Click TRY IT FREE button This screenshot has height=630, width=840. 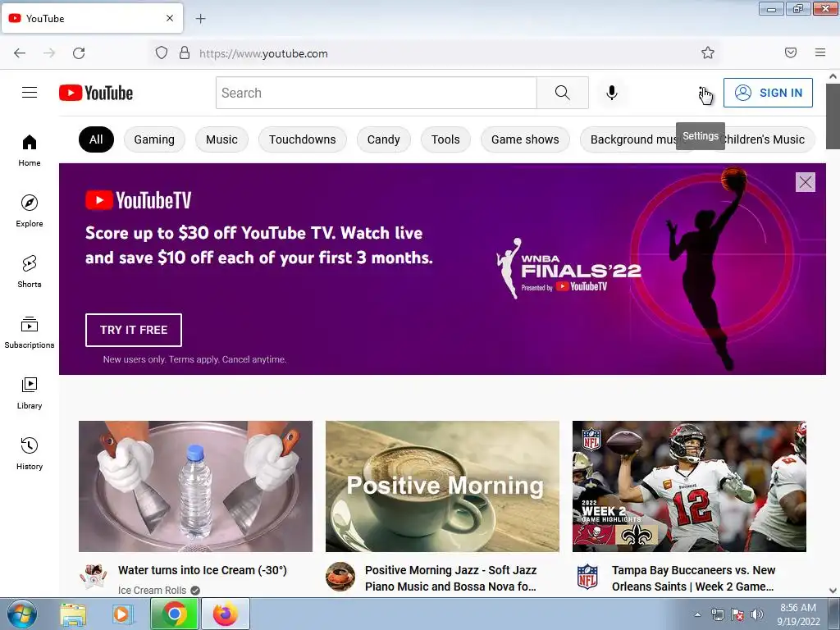tap(134, 330)
